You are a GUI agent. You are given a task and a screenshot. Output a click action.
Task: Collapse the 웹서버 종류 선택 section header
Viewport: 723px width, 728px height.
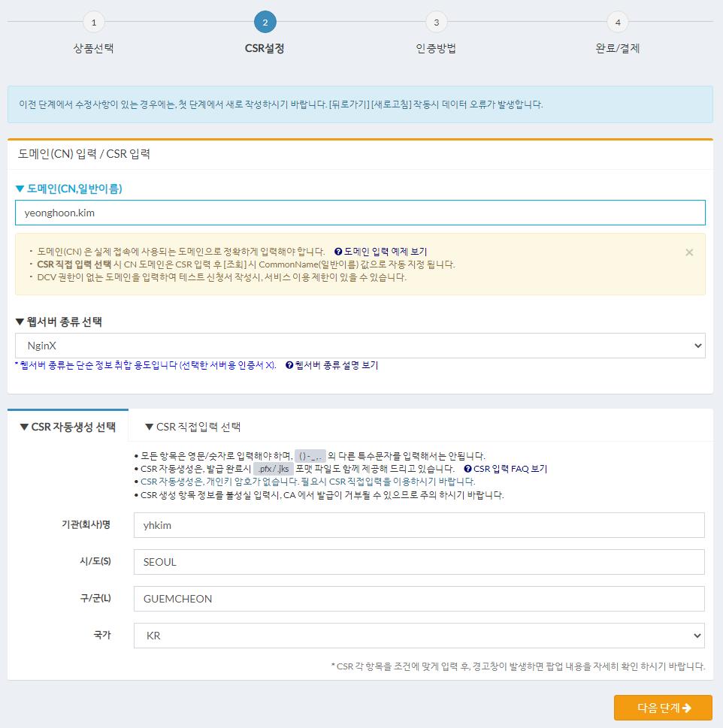[x=59, y=322]
